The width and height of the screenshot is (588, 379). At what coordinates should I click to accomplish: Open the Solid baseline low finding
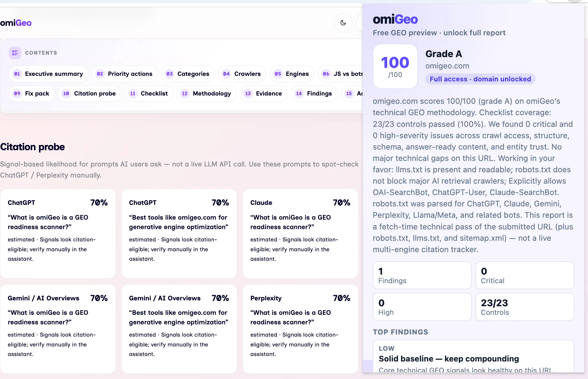(x=474, y=356)
